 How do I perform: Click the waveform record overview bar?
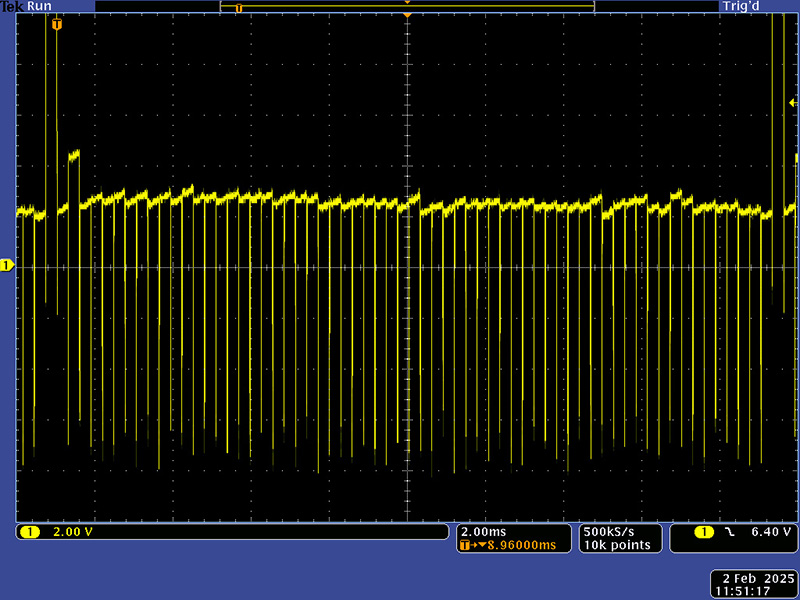(x=407, y=6)
